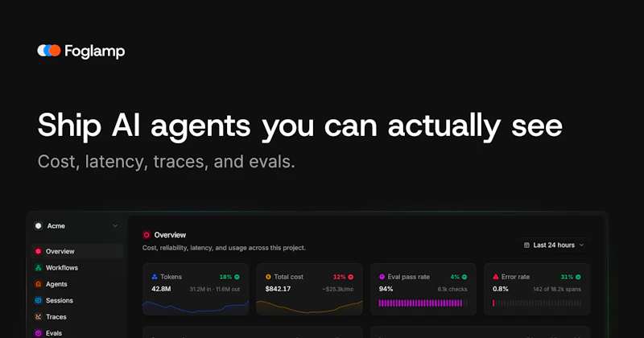Click the 94% eval pass rate value
Viewport: 644px width, 338px height.
point(386,289)
